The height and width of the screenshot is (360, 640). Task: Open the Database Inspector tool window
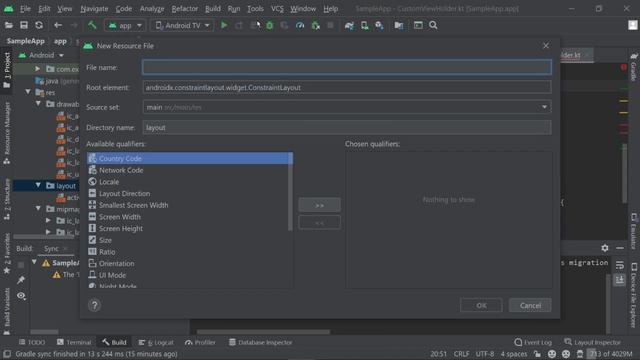click(x=260, y=342)
